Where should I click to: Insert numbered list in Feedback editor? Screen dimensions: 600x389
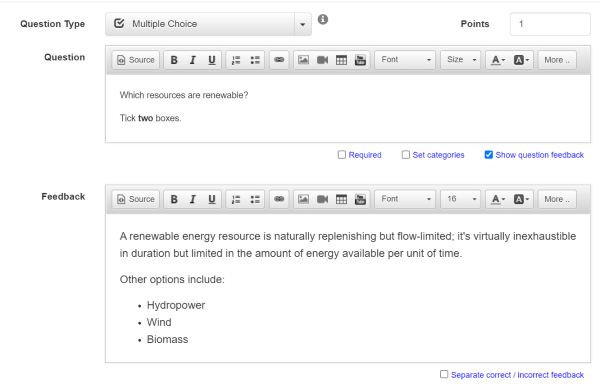[236, 199]
